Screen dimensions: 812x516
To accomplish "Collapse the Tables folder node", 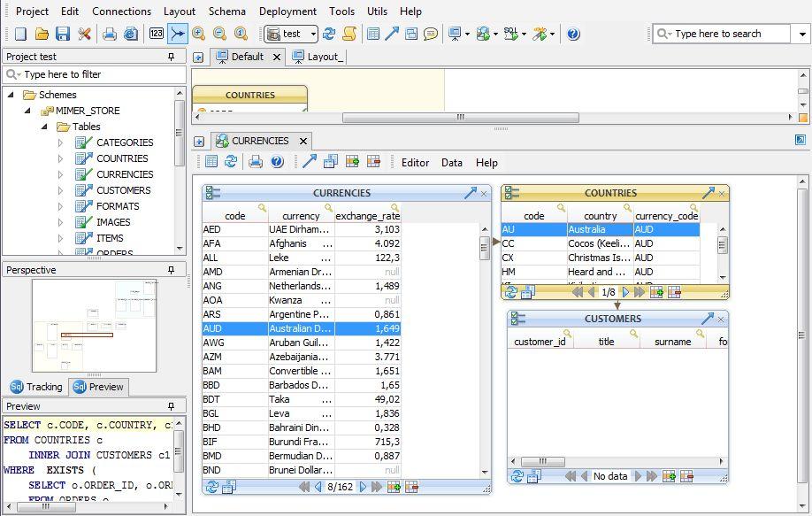I will click(x=44, y=127).
